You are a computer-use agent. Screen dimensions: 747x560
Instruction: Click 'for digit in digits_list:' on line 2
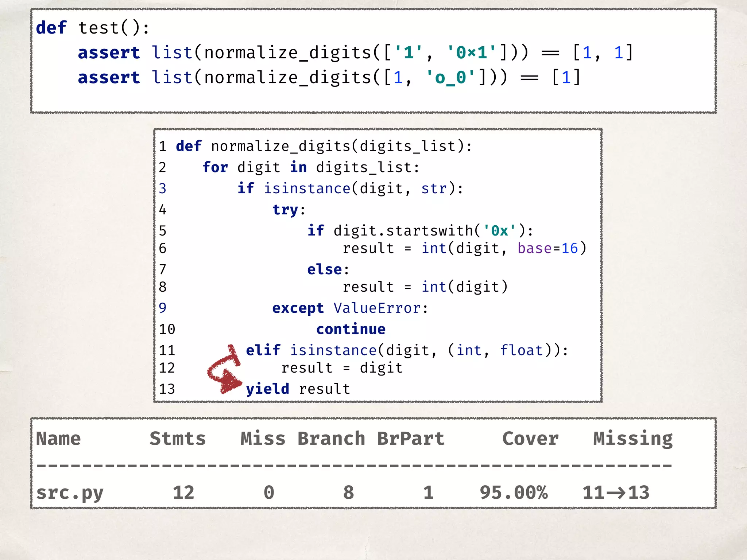[311, 167]
